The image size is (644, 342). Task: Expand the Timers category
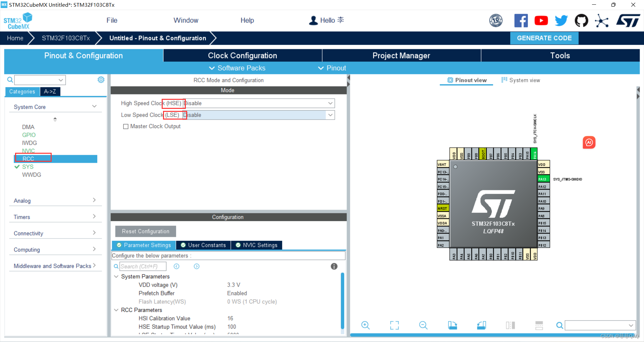(55, 217)
